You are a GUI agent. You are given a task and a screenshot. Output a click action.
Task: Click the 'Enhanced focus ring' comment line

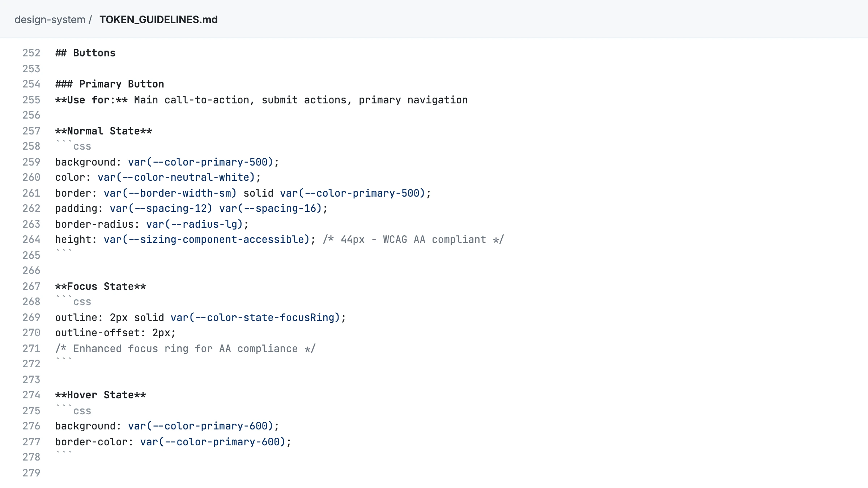(x=185, y=349)
